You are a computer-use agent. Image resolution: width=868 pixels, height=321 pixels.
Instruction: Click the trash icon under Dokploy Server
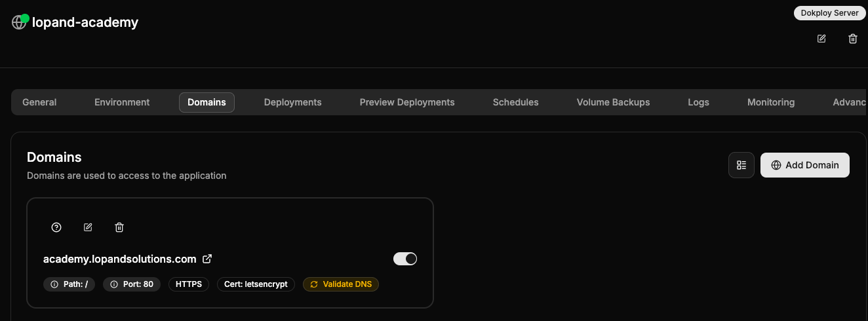point(853,39)
